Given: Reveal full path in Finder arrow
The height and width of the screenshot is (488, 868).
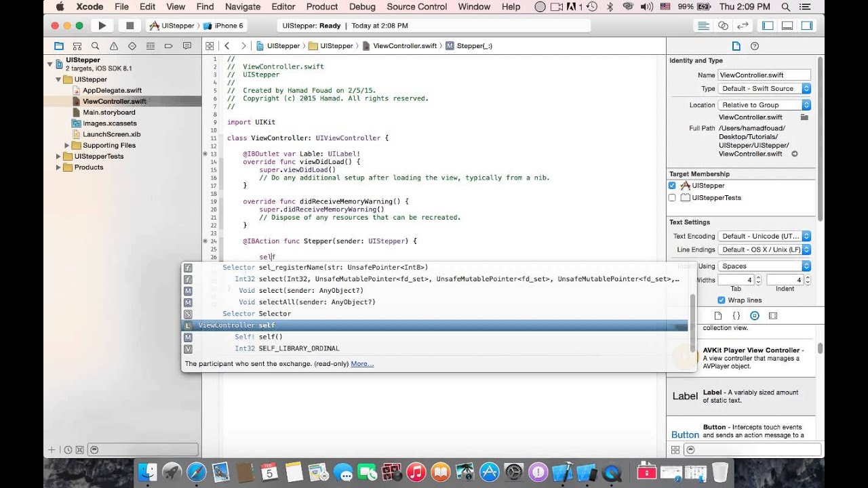Looking at the screenshot, I should point(795,154).
